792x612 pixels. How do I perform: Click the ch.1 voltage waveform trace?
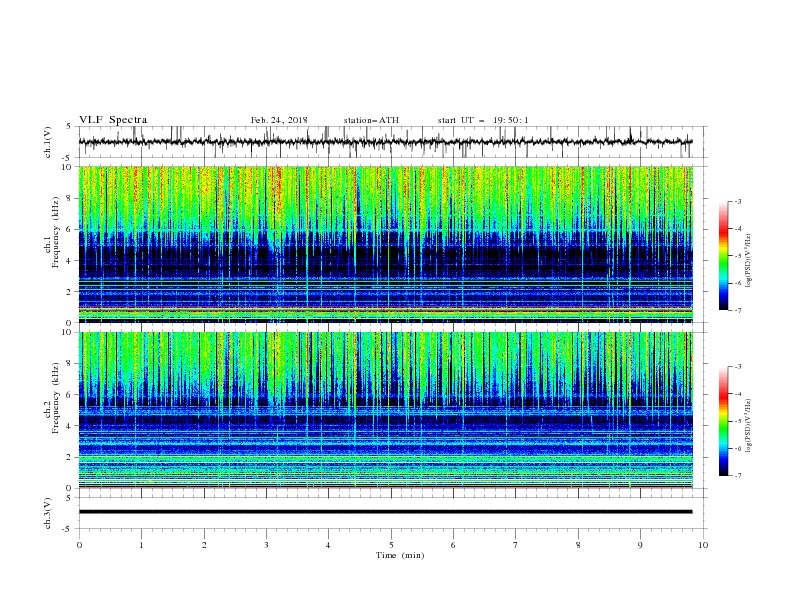point(385,142)
